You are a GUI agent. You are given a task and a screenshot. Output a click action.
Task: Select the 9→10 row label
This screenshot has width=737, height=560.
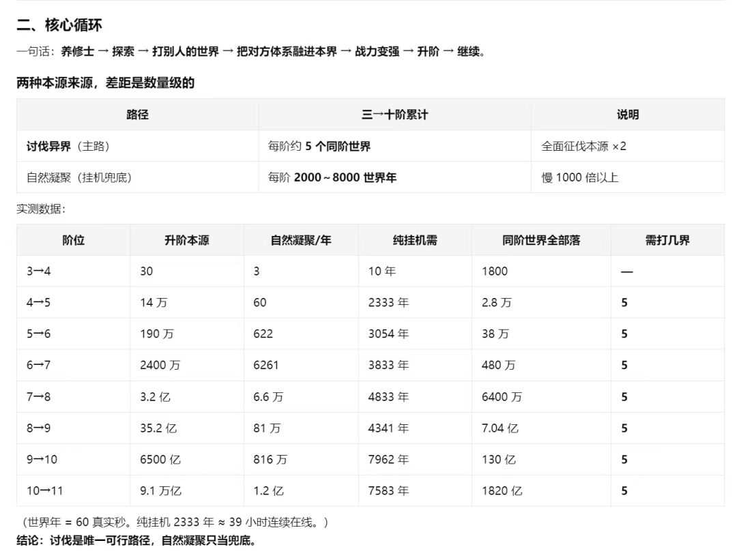(42, 460)
